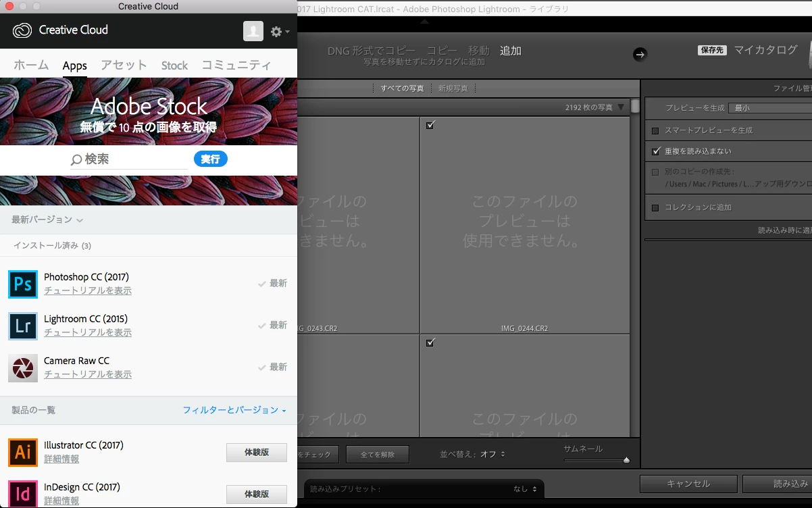Screen dimensions: 812x508
Task: Open the Stock tab
Action: pos(174,66)
